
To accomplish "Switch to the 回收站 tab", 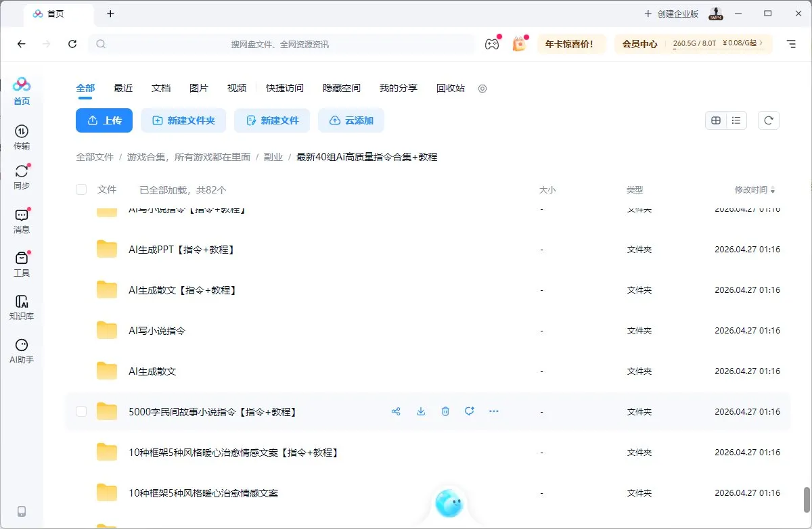I will click(450, 88).
